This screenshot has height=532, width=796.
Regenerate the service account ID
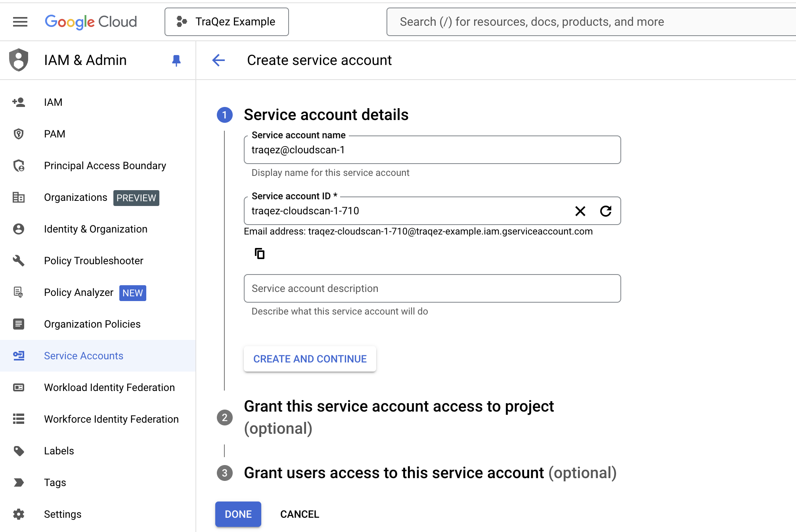point(606,211)
